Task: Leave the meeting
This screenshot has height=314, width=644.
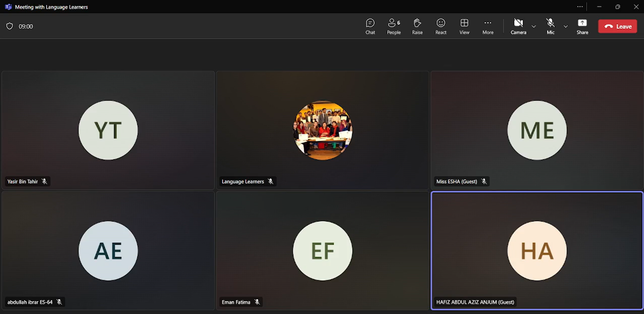Action: (617, 27)
